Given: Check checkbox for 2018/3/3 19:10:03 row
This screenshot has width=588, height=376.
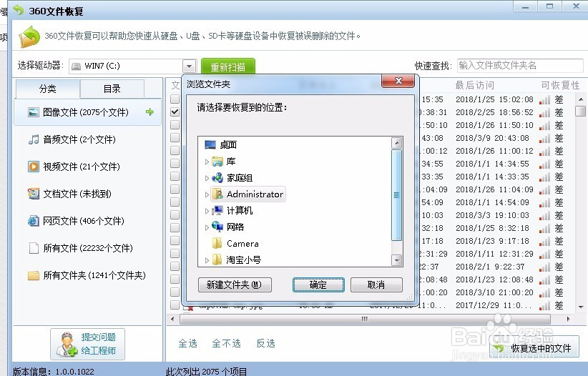Looking at the screenshot, I should (x=175, y=214).
